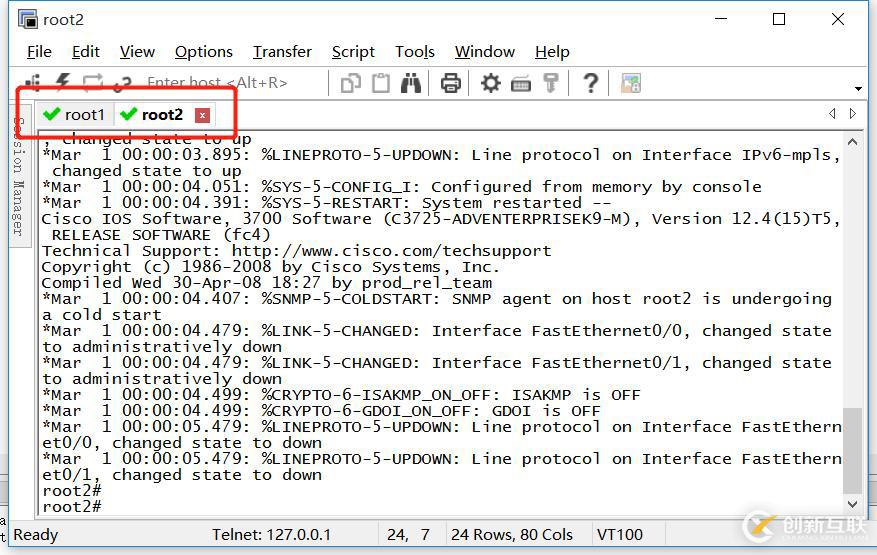Launch SecureFX from the toolbar icon
The height and width of the screenshot is (555, 877).
pyautogui.click(x=631, y=83)
